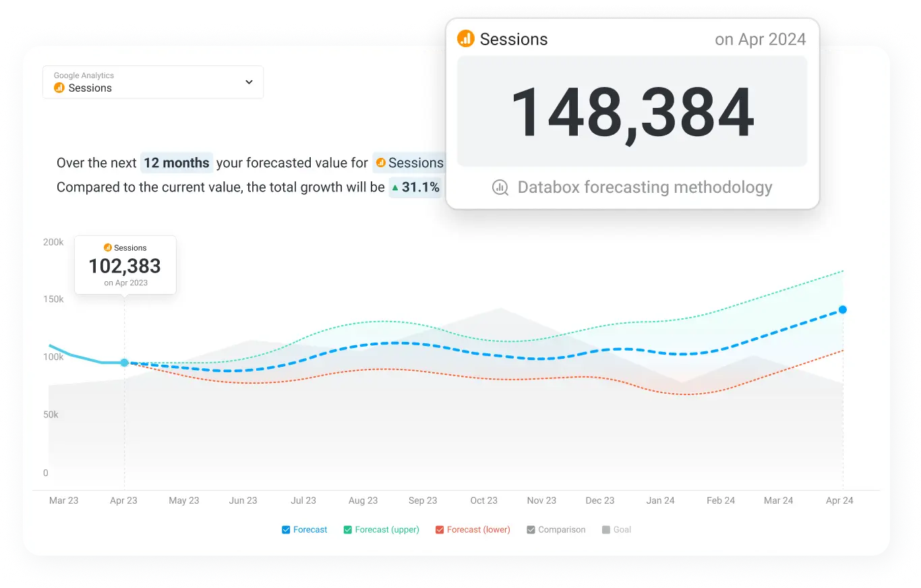Toggle the Forecast (upper) legend checkbox
This screenshot has width=921, height=588.
(x=348, y=530)
